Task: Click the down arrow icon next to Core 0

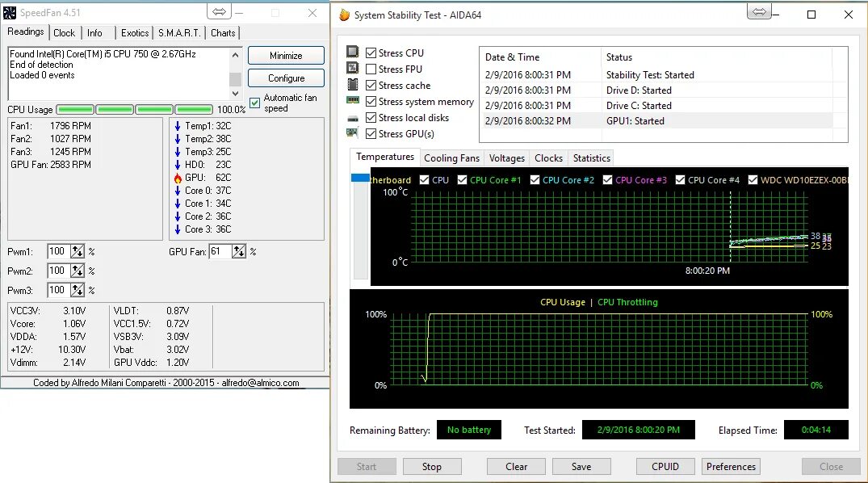Action: [x=178, y=191]
